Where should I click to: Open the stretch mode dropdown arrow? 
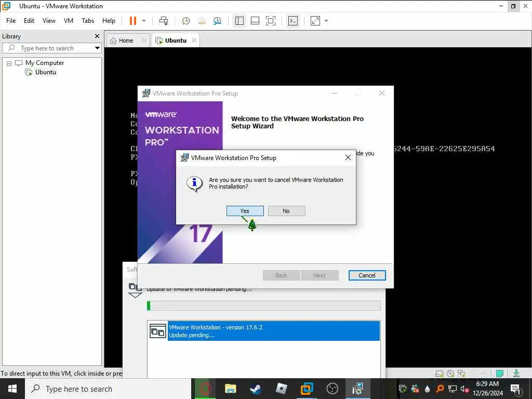point(326,21)
